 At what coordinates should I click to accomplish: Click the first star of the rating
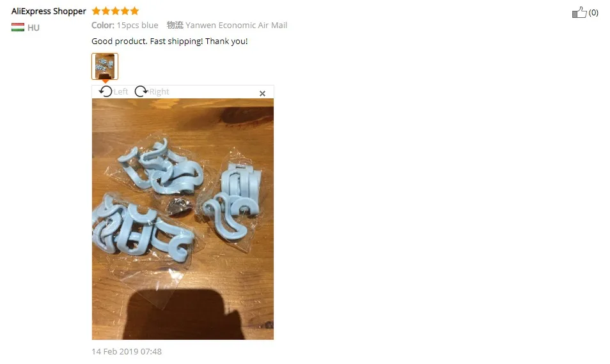pyautogui.click(x=96, y=11)
